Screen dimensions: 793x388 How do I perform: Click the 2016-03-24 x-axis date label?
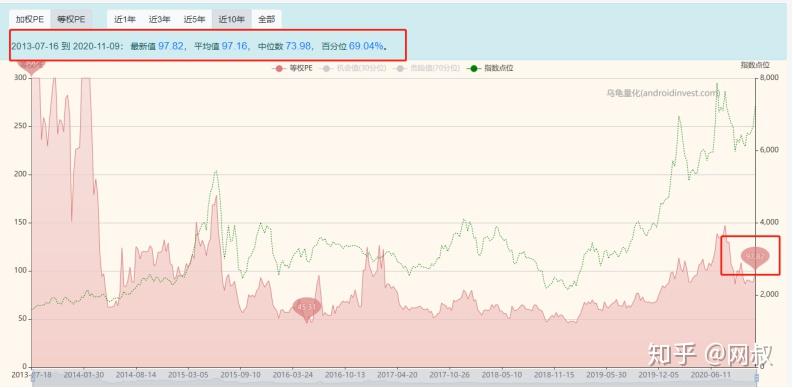point(293,375)
